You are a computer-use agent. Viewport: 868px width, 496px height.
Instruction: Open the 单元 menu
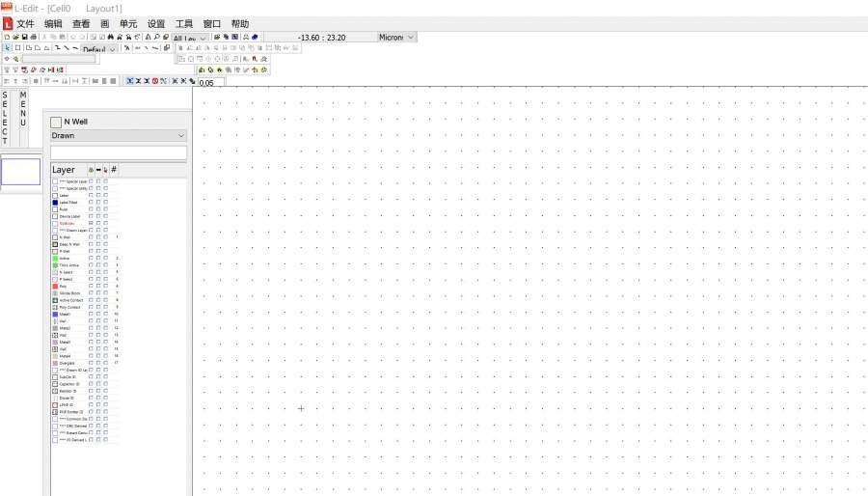pos(128,24)
